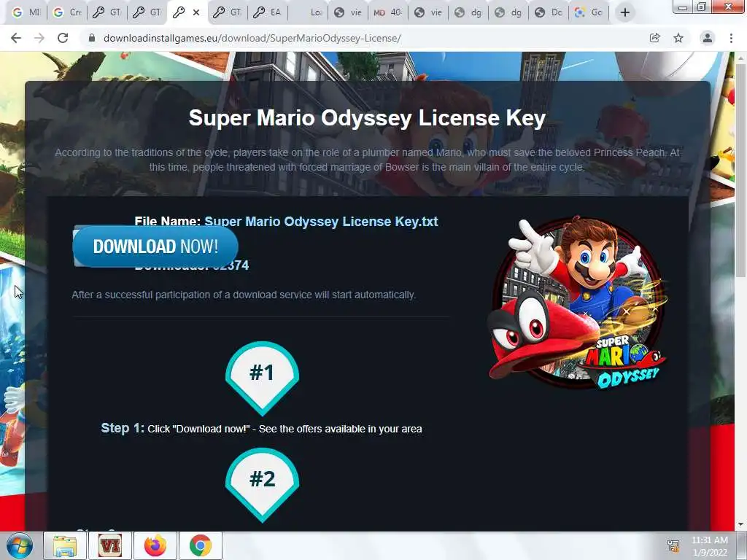Open the Chrome profile menu

(x=708, y=38)
